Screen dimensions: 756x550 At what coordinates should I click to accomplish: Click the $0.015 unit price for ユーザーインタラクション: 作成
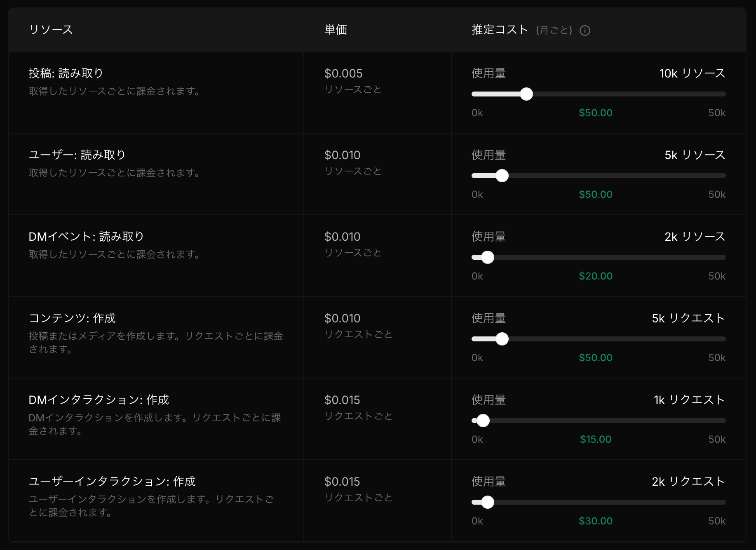pyautogui.click(x=343, y=481)
